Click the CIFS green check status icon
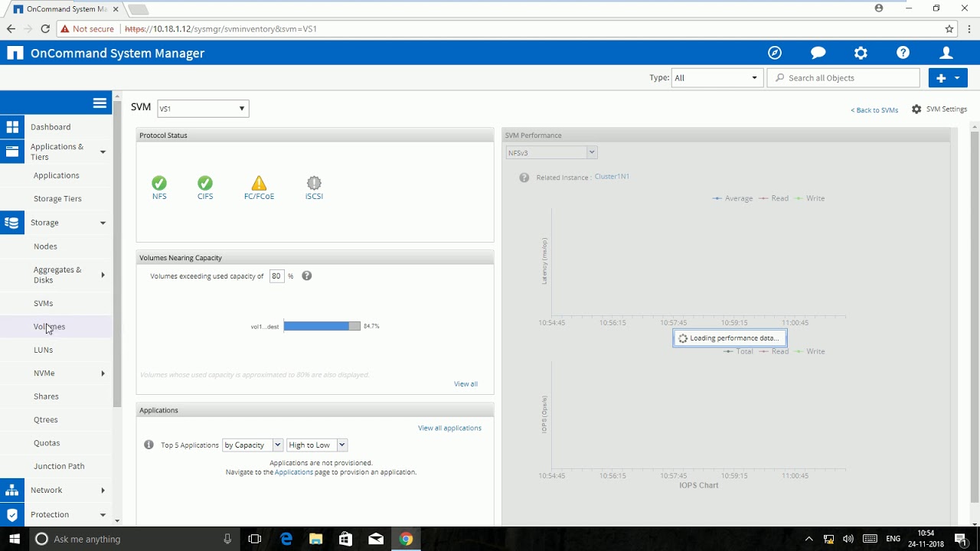 (x=205, y=183)
